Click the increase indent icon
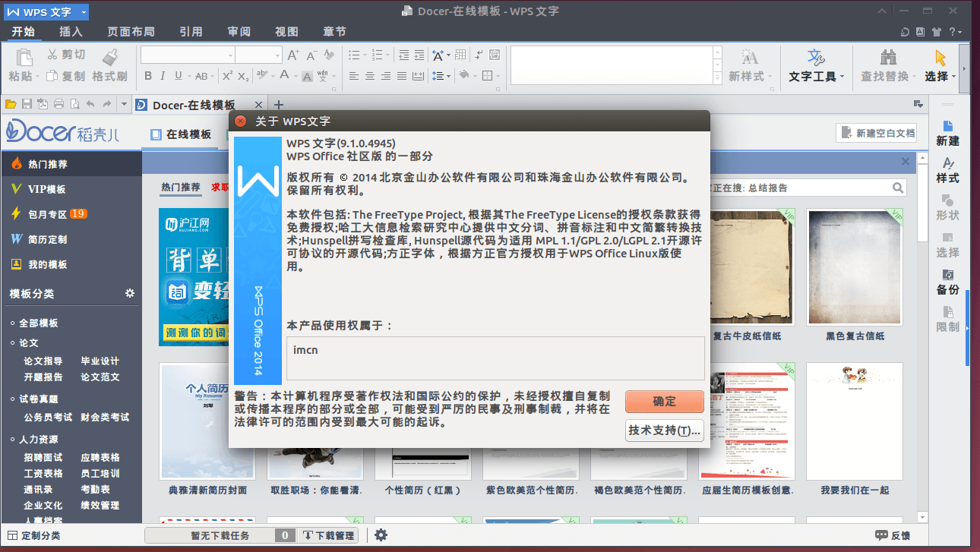The height and width of the screenshot is (552, 980). pos(419,55)
